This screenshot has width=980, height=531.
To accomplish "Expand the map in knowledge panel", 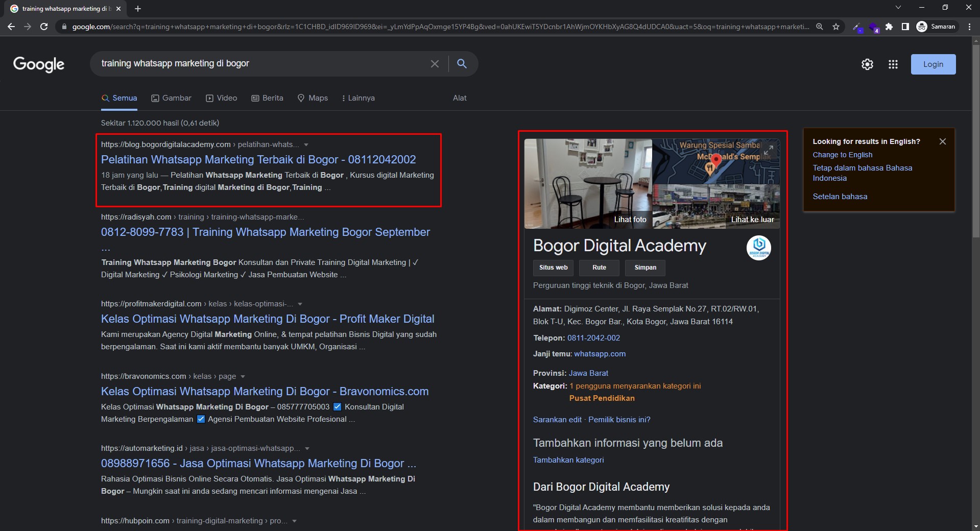I will (x=768, y=150).
